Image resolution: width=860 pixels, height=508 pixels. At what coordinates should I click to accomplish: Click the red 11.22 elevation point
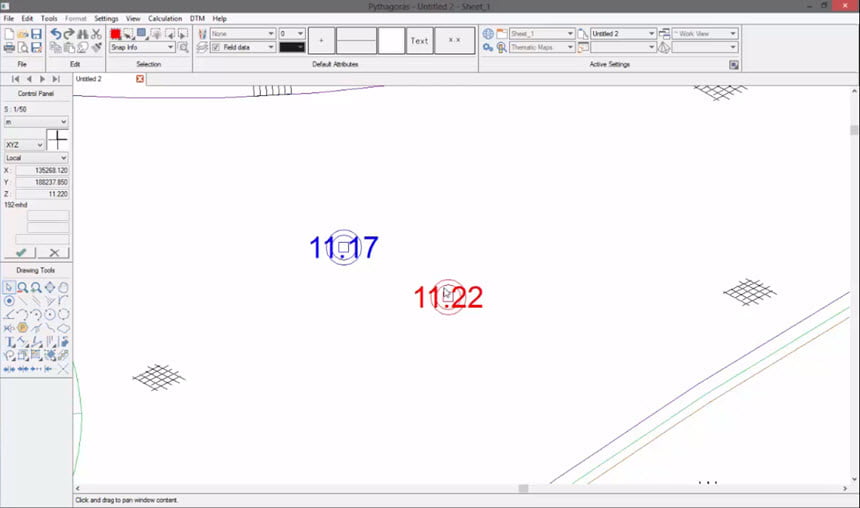pos(448,297)
